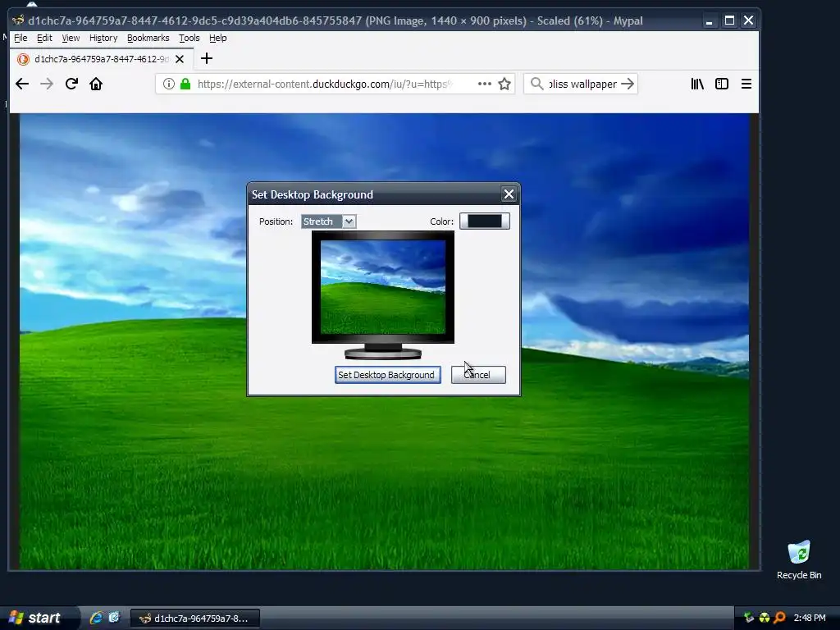Close the Set Desktop Background dialog
Image resolution: width=840 pixels, height=630 pixels.
(509, 194)
